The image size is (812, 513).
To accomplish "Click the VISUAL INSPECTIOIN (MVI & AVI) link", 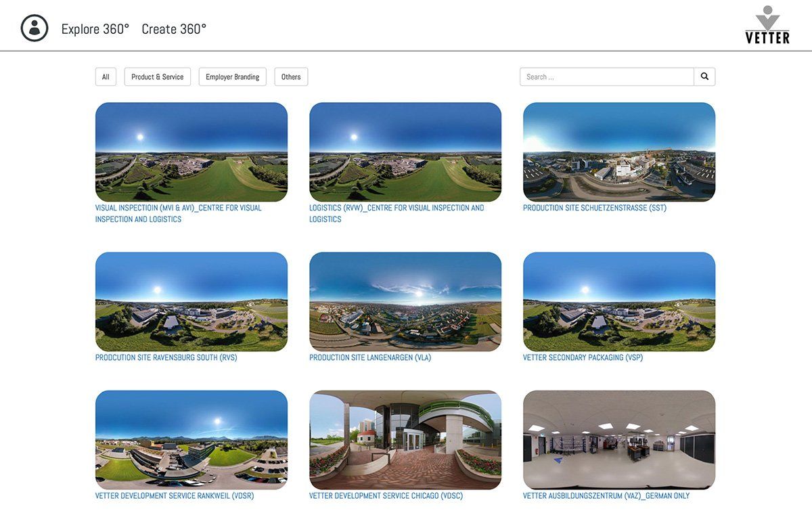I will [178, 213].
